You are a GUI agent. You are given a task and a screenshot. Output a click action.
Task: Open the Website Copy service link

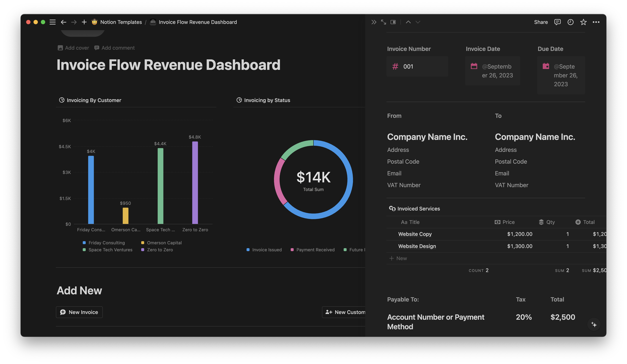coord(415,234)
